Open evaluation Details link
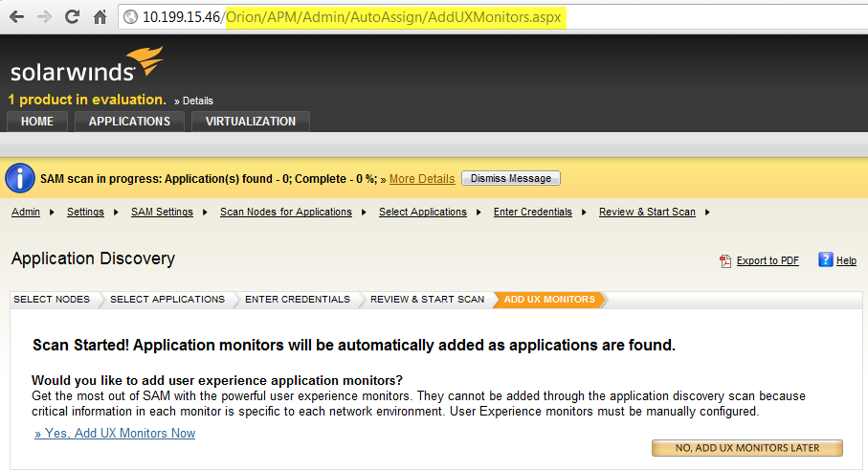Image resolution: width=868 pixels, height=472 pixels. pos(198,101)
